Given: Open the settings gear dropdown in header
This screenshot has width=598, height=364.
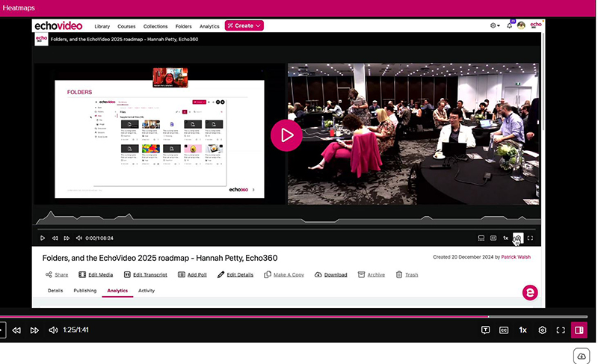Looking at the screenshot, I should point(495,25).
